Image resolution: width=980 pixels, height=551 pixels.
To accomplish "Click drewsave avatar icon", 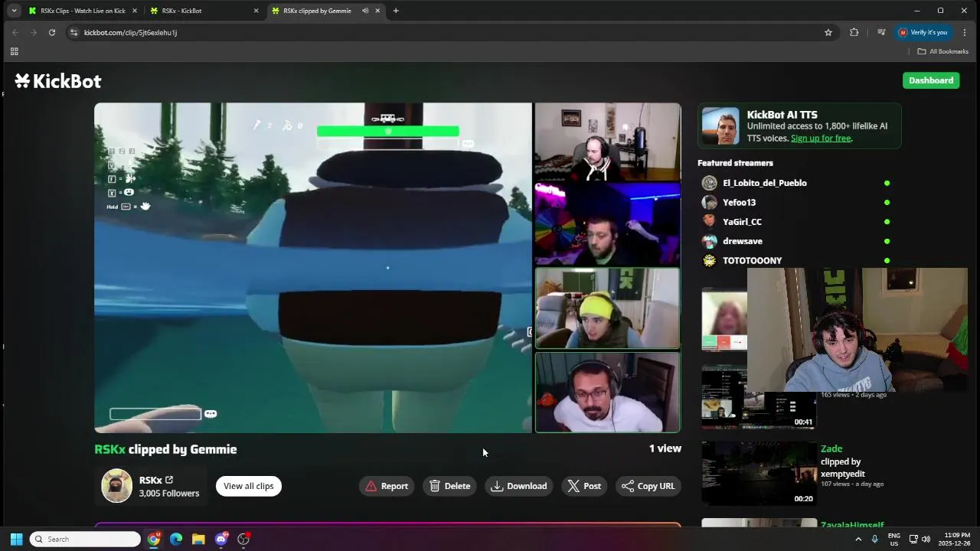I will pyautogui.click(x=710, y=241).
